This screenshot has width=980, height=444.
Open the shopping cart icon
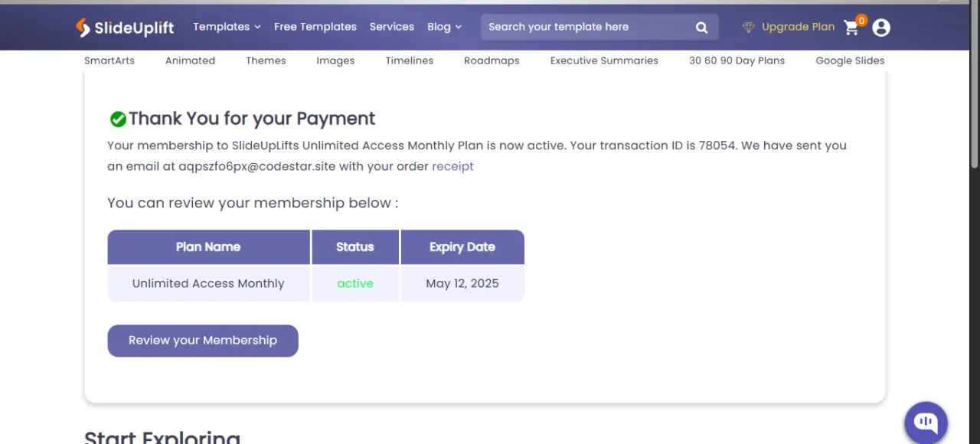851,28
